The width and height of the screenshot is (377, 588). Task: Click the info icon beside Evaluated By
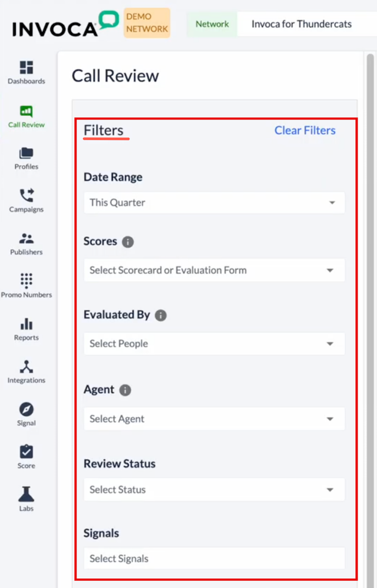pyautogui.click(x=161, y=315)
